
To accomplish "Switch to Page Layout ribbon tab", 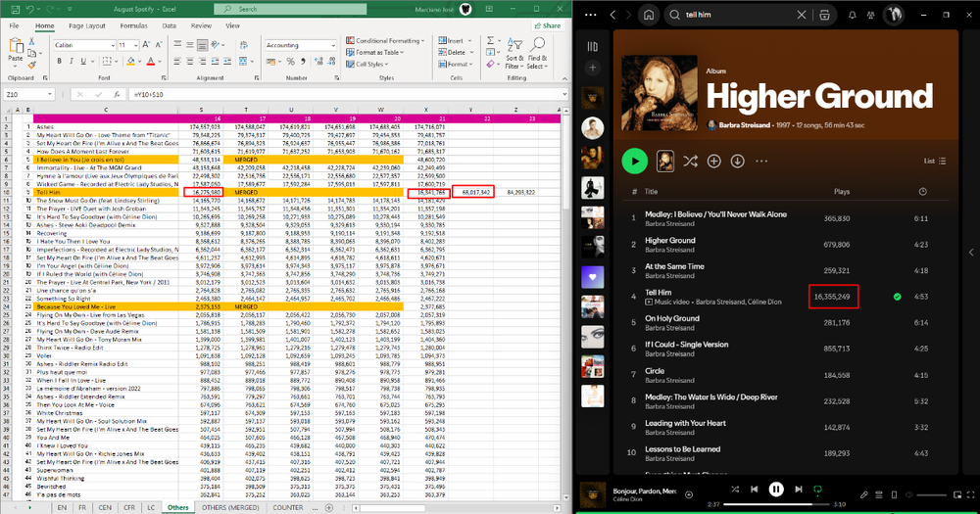I will click(87, 26).
